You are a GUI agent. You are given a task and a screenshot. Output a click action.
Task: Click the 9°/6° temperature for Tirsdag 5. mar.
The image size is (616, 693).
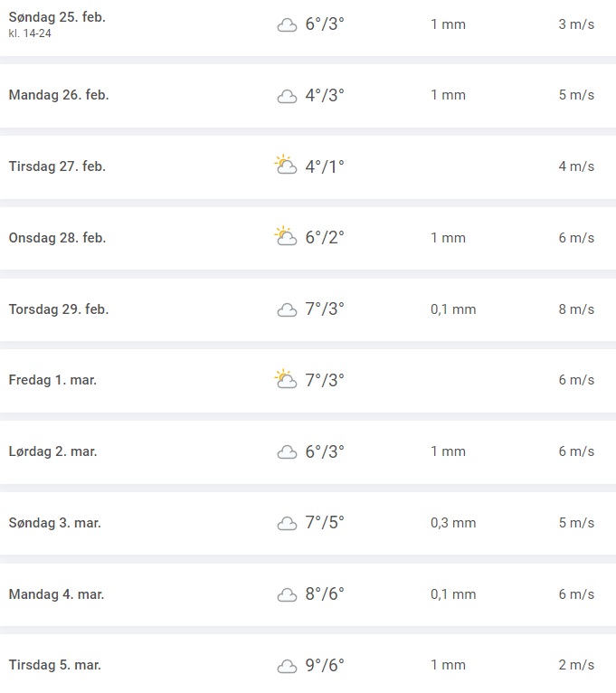[325, 665]
